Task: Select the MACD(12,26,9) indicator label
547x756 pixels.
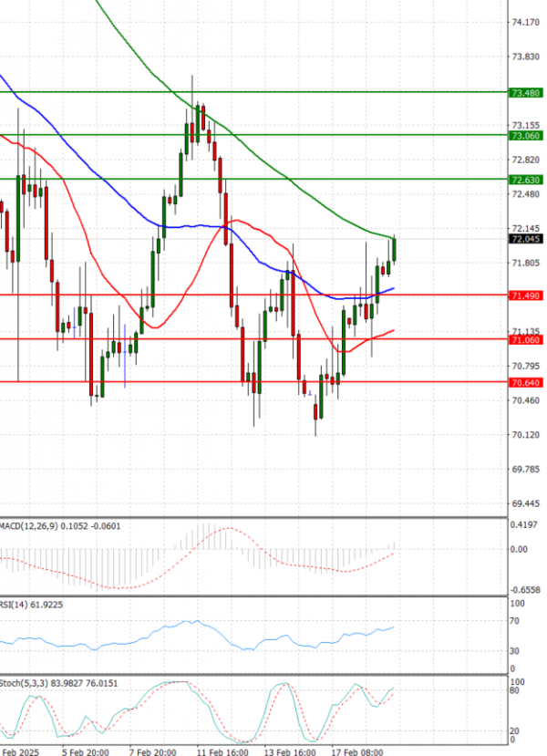Action: tap(60, 526)
